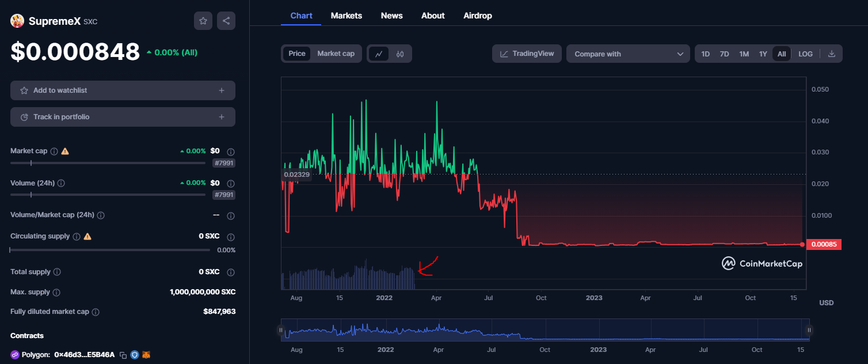Open the Chart tab

(301, 16)
